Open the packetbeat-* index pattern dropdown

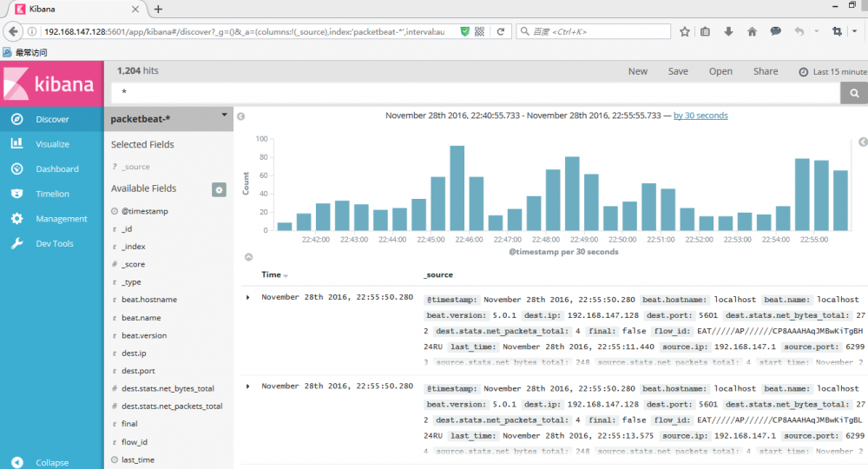[x=168, y=118]
